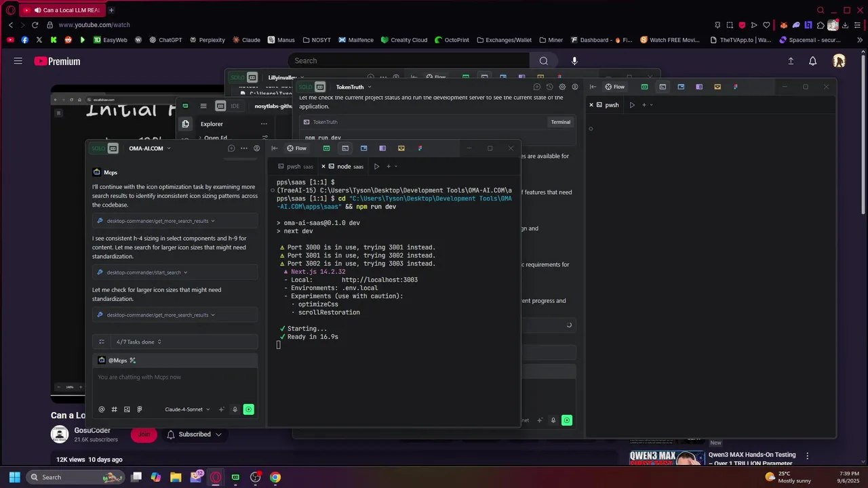Viewport: 868px width, 488px height.
Task: Close the node saas terminal tab
Action: pyautogui.click(x=323, y=166)
